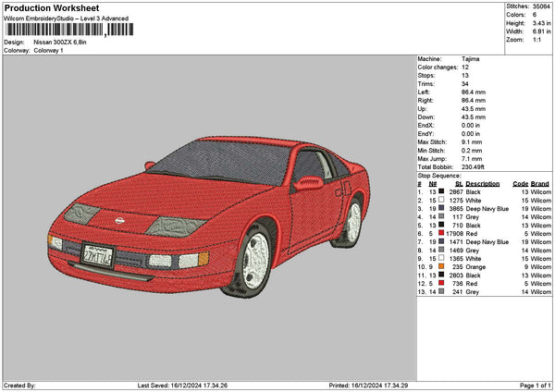Click the Height value 3.43 in
The width and height of the screenshot is (555, 392).
coord(541,23)
